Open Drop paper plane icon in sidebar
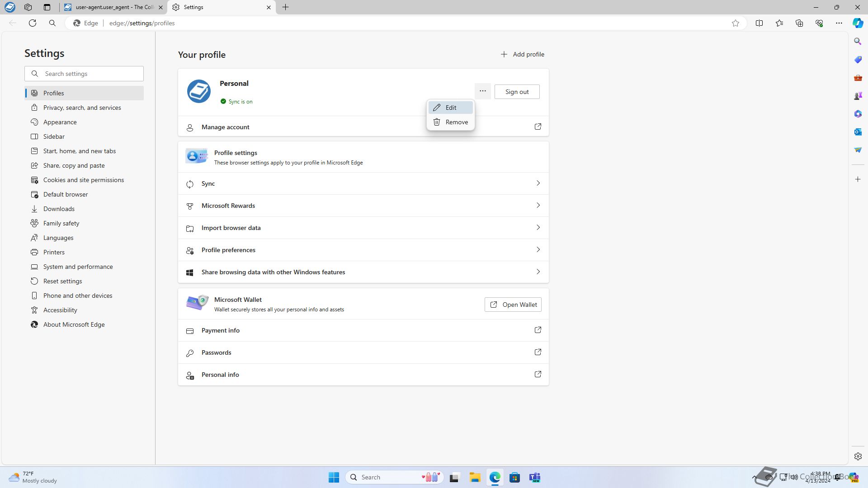868x488 pixels. point(858,150)
